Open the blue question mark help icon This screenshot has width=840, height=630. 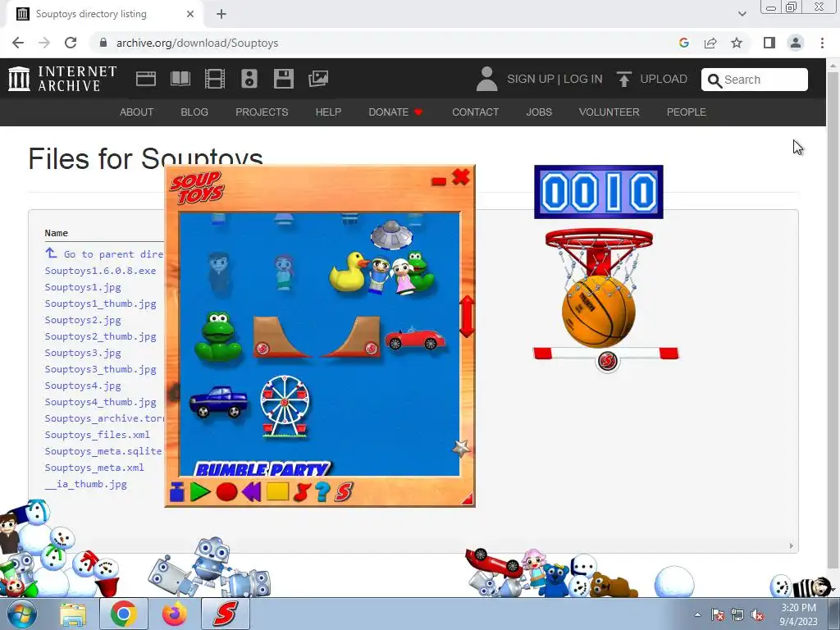[322, 492]
